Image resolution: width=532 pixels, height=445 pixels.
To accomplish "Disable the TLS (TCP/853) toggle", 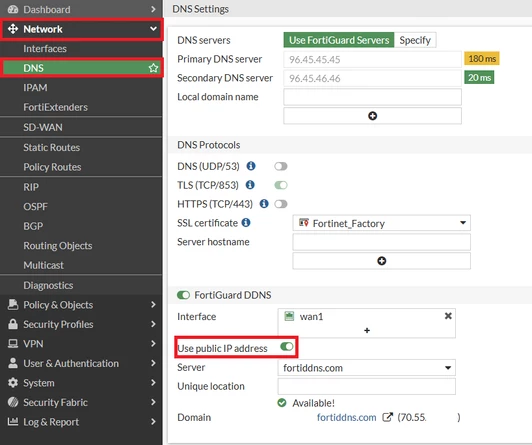I will tap(281, 185).
